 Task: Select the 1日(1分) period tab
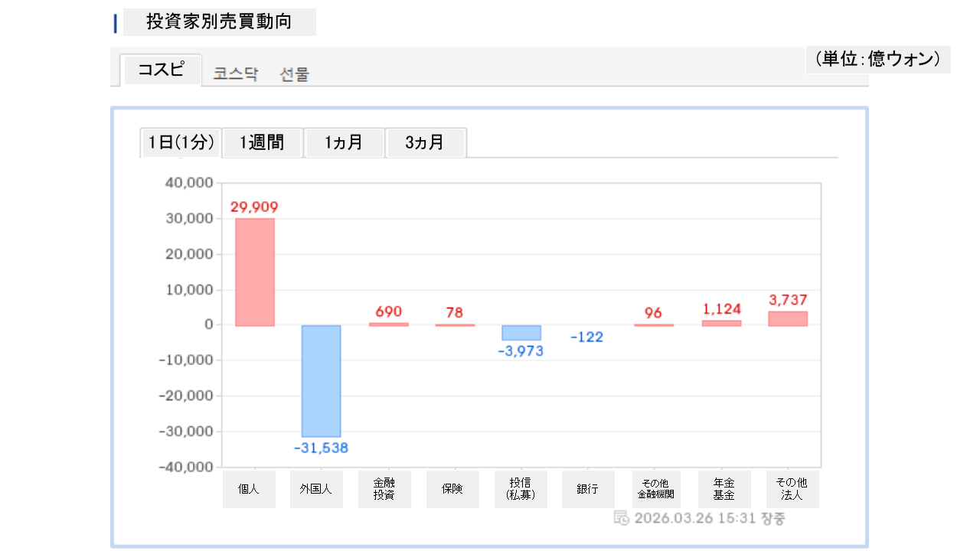[181, 142]
